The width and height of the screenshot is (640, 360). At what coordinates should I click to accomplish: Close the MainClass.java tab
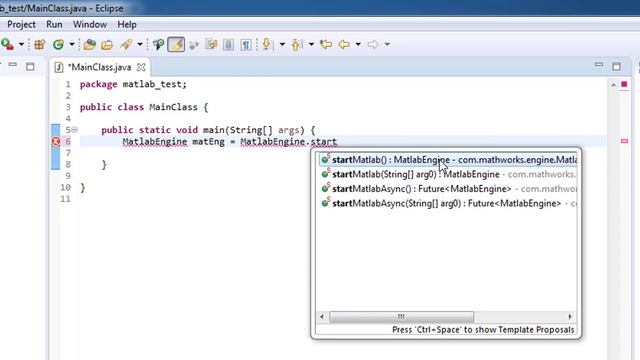tap(141, 67)
